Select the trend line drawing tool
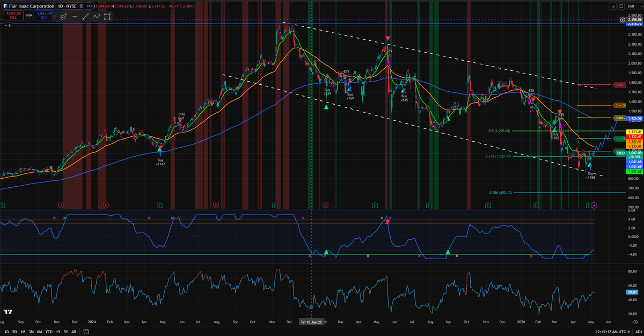Image resolution: width=644 pixels, height=336 pixels. (85, 17)
